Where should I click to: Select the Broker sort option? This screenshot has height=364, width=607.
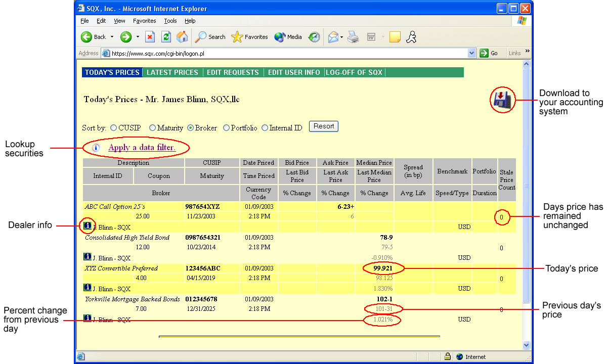tap(191, 128)
